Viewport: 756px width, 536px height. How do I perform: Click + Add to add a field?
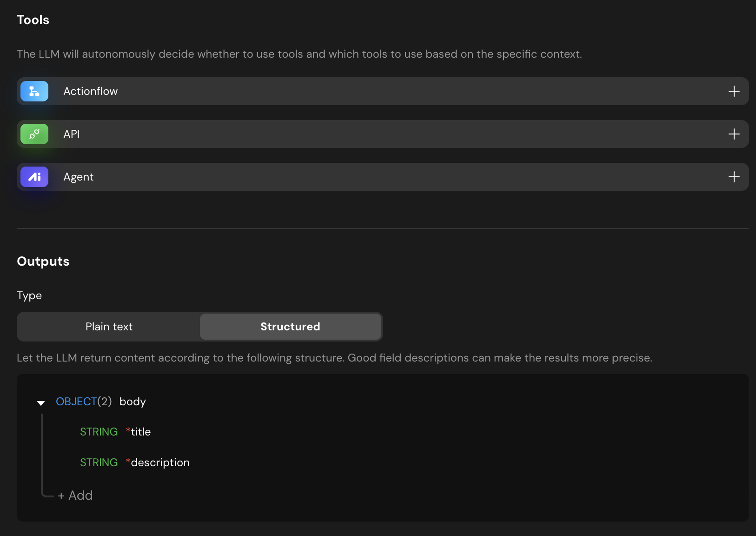[75, 496]
